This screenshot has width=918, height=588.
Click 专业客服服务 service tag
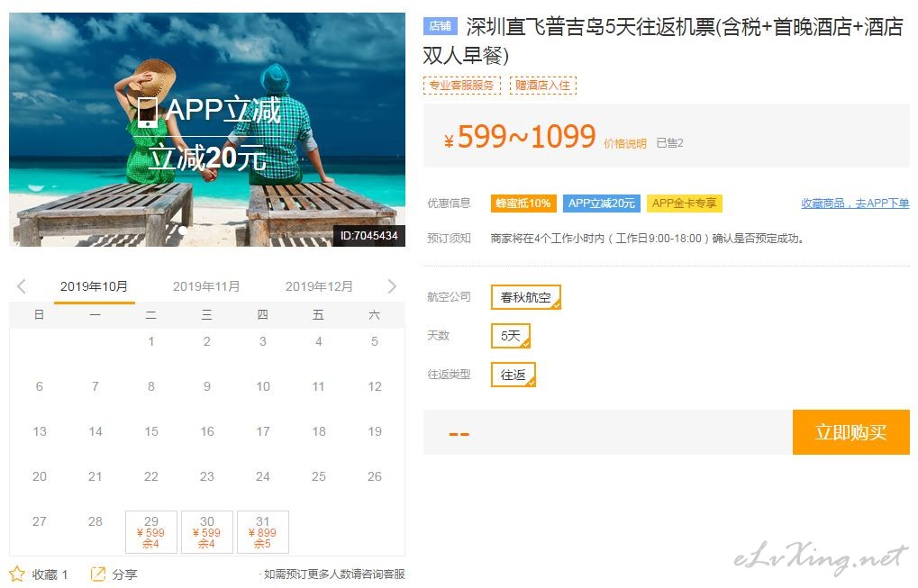(x=462, y=86)
